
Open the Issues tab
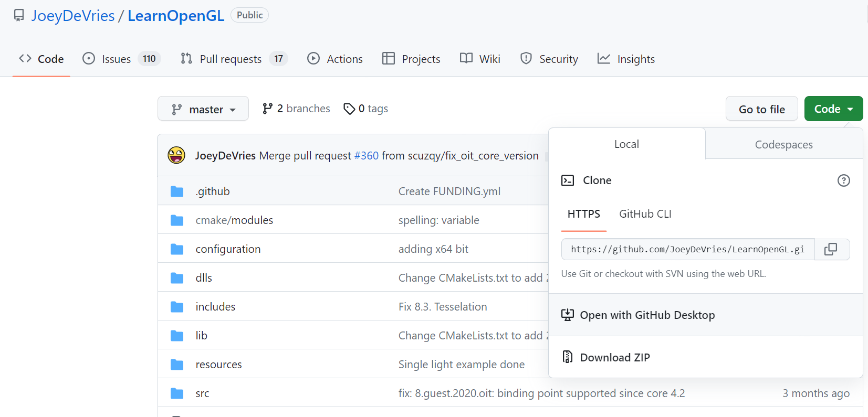coord(122,59)
